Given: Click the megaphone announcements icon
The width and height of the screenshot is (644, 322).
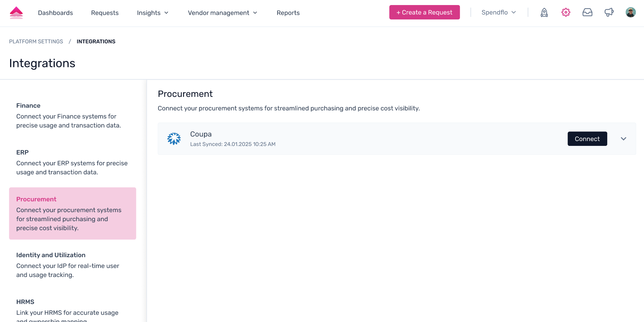Looking at the screenshot, I should tap(609, 13).
